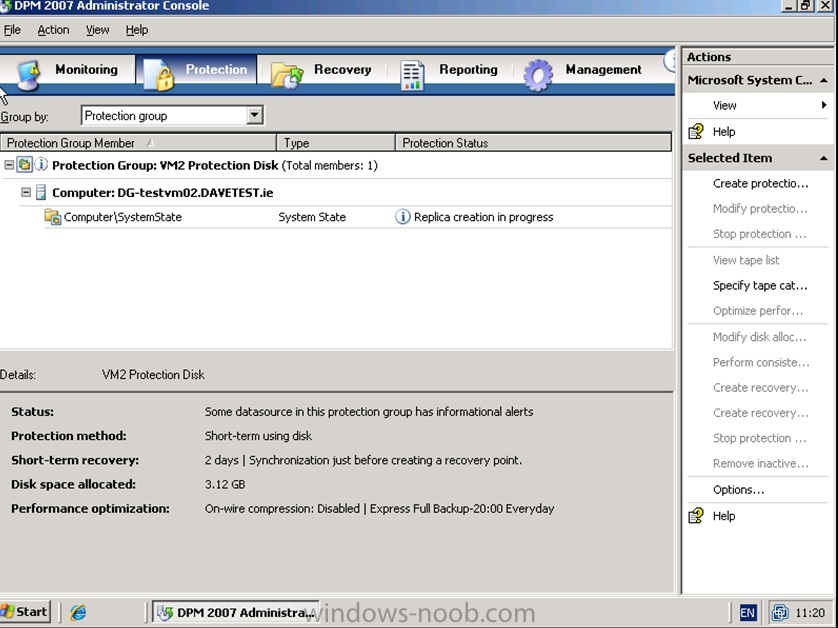Click the DPM icon in the title bar
The image size is (838, 628).
5,6
